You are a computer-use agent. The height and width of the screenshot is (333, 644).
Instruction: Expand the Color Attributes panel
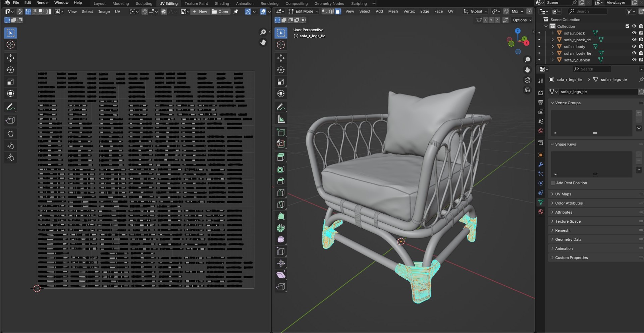pyautogui.click(x=569, y=203)
